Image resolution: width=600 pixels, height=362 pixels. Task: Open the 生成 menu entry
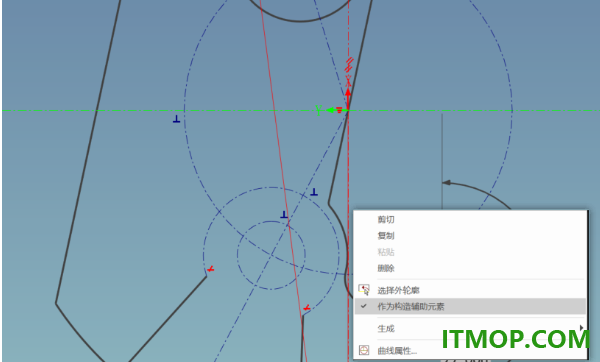386,328
